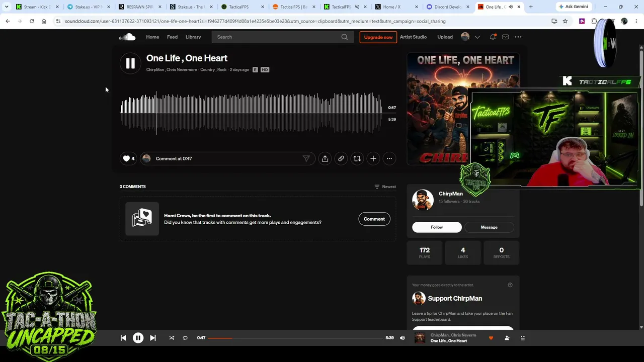
Task: Open the messages envelope icon
Action: pyautogui.click(x=506, y=37)
